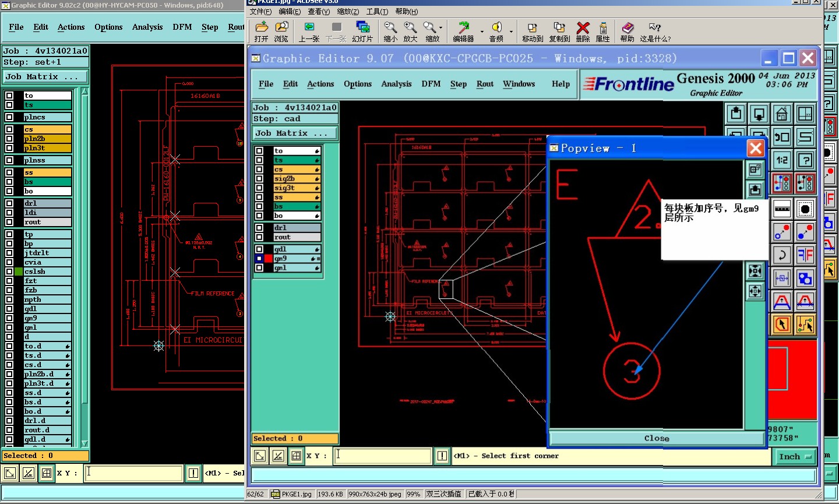Click the two blue overlapping shapes icon

tap(805, 278)
